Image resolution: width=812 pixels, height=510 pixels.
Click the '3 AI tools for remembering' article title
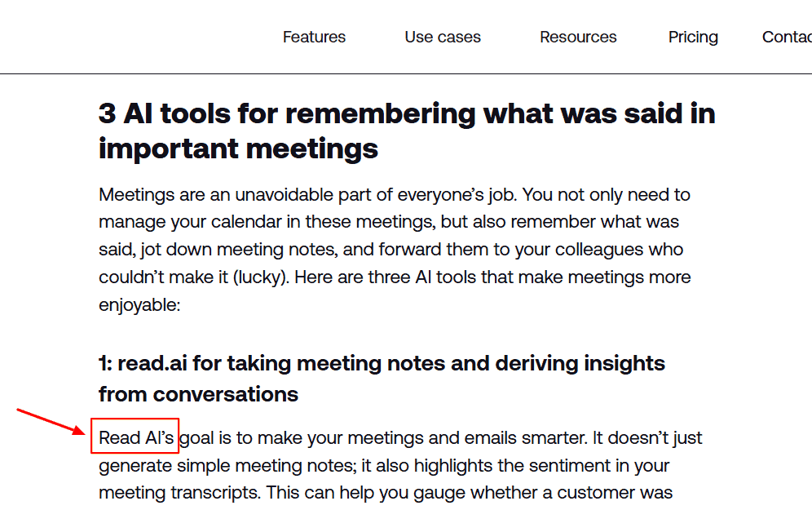pyautogui.click(x=407, y=131)
